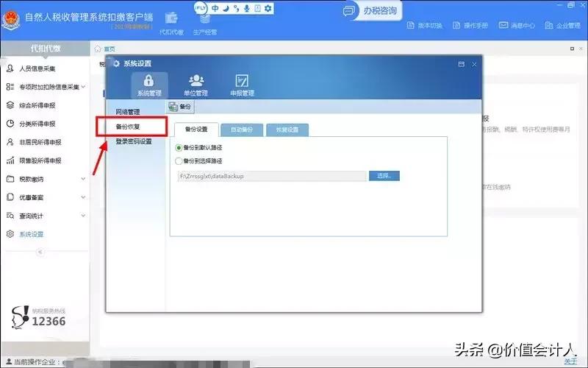The height and width of the screenshot is (368, 588).
Task: Open 消息中心 envelope link
Action: tap(517, 25)
